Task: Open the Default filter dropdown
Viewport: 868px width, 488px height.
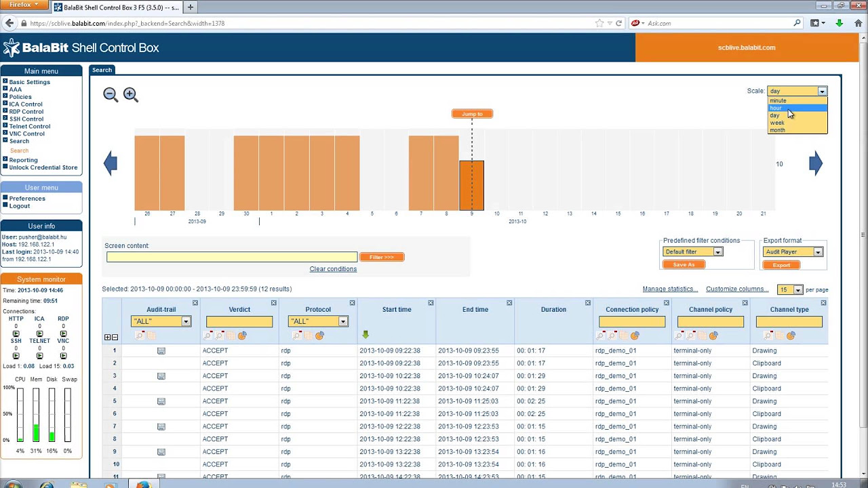Action: click(692, 252)
